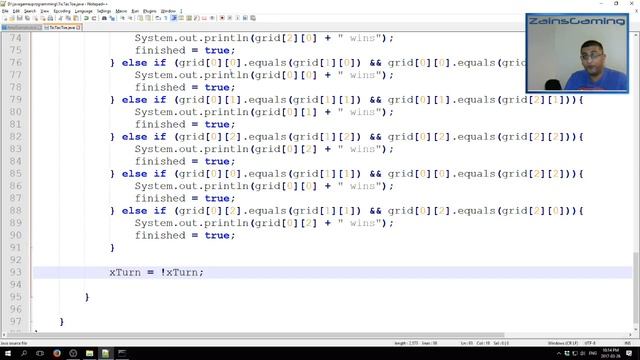
Task: Click Save Recorded Macro icon
Action: click(x=253, y=18)
